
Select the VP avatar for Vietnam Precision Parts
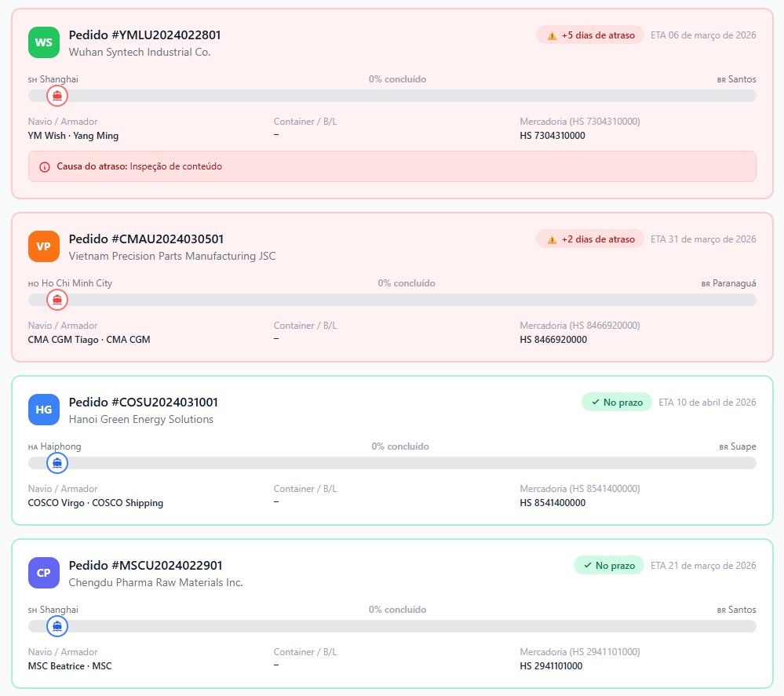coord(43,246)
